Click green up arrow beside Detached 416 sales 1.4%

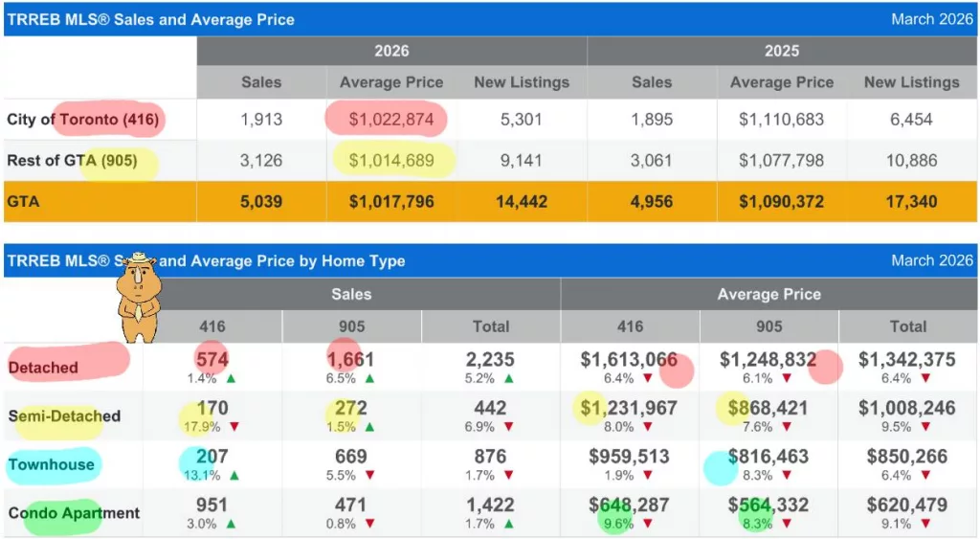[x=231, y=378]
